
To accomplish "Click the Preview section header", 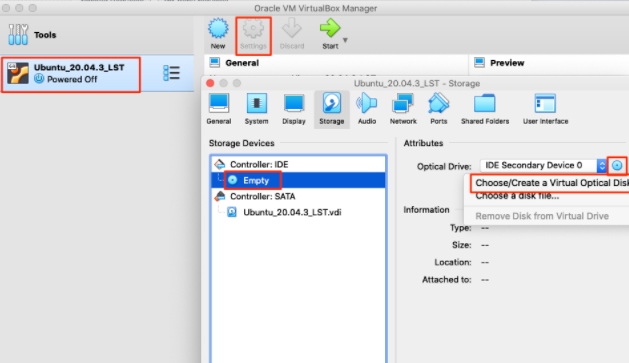I will [x=507, y=63].
